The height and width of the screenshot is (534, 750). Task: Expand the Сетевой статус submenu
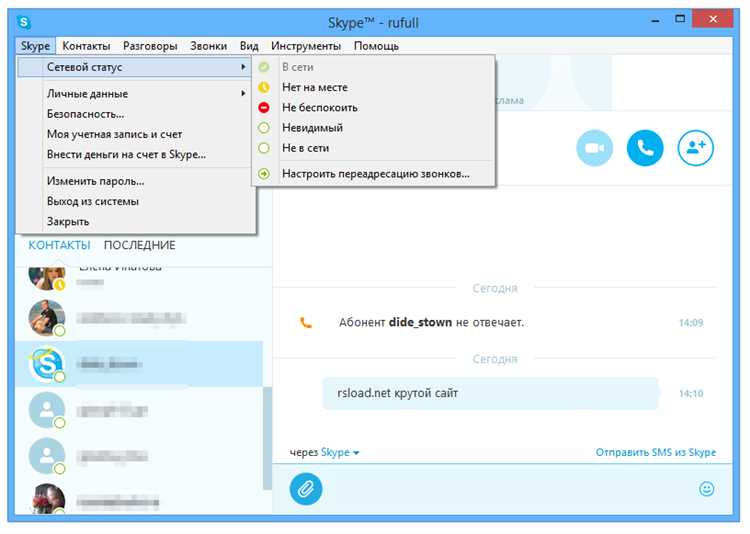click(134, 67)
